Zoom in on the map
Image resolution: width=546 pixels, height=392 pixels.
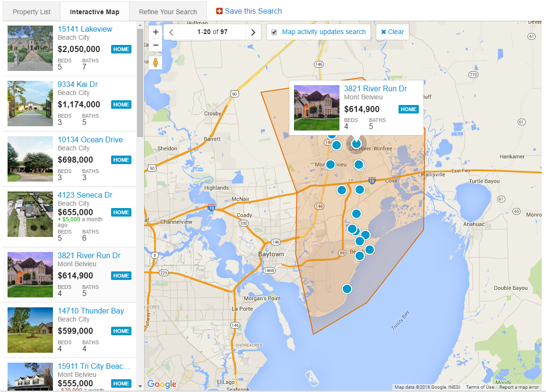click(x=156, y=32)
